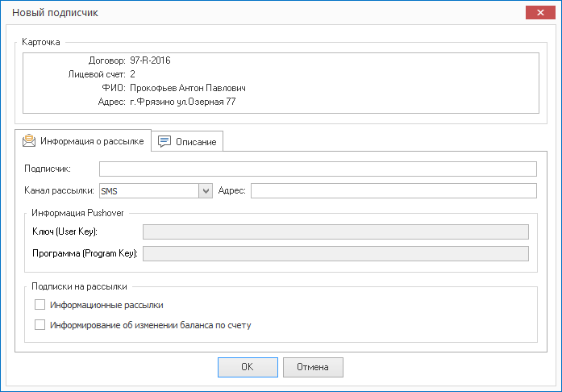Click the Адрес input field

pyautogui.click(x=393, y=191)
